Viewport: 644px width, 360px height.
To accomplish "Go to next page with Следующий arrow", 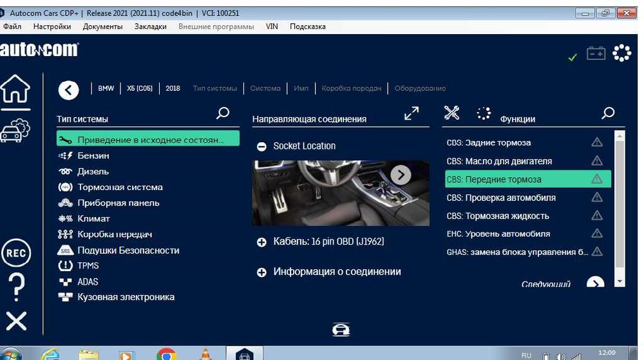I will 596,283.
